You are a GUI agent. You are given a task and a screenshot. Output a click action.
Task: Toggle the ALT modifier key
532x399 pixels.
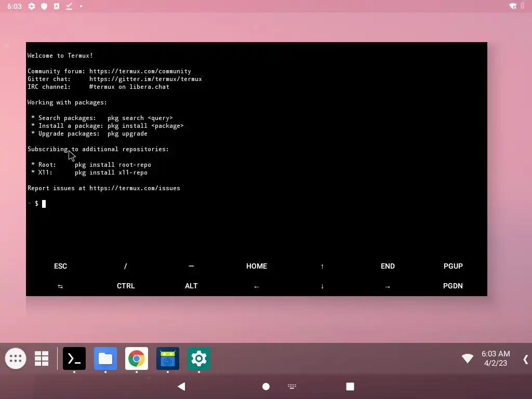click(x=191, y=286)
